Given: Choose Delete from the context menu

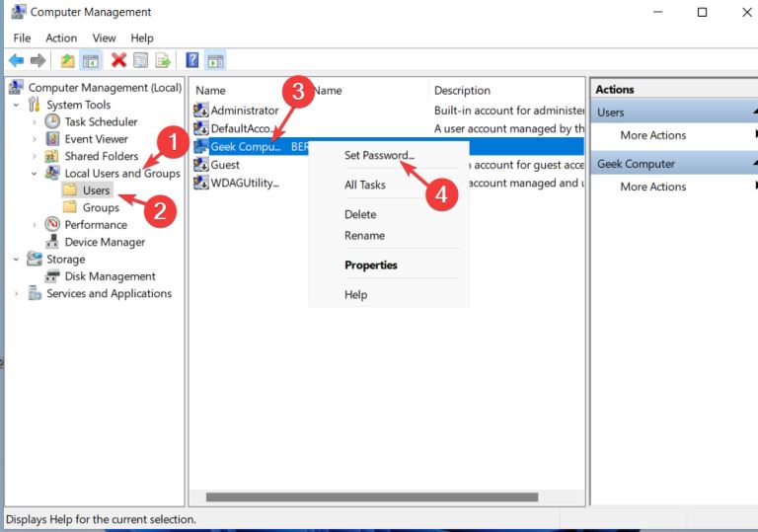Looking at the screenshot, I should [360, 214].
